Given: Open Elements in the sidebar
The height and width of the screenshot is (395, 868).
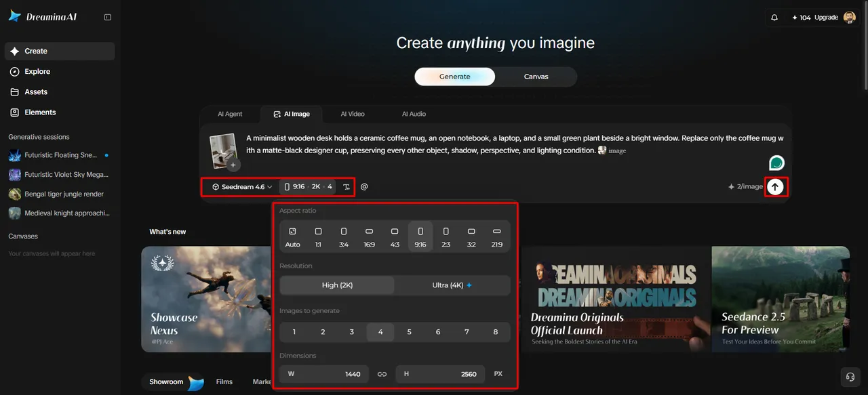Looking at the screenshot, I should [60, 112].
